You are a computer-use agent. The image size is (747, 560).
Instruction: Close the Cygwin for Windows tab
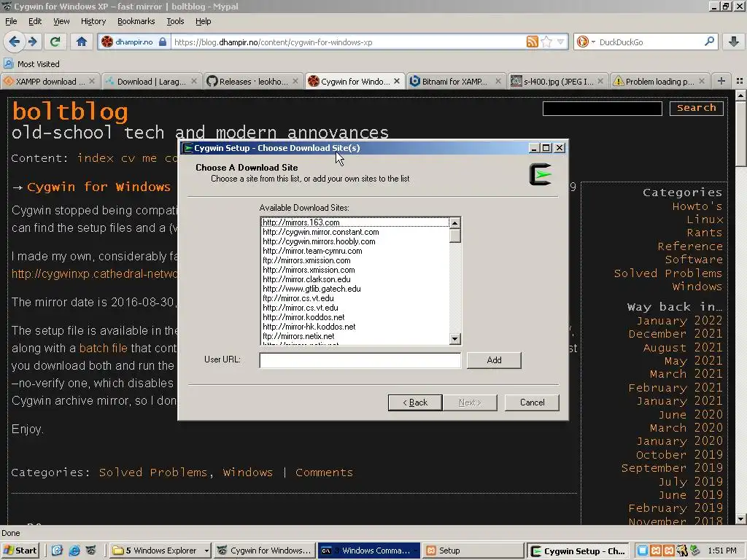[396, 82]
